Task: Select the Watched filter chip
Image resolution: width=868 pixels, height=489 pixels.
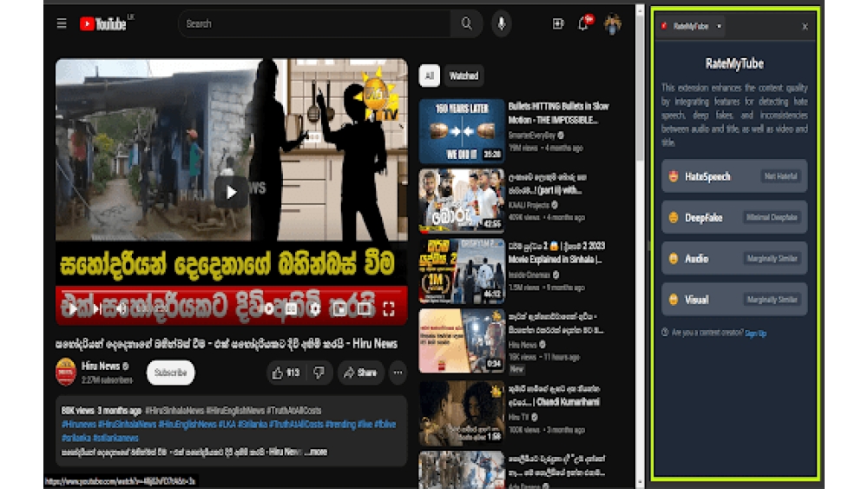Action: click(x=464, y=76)
